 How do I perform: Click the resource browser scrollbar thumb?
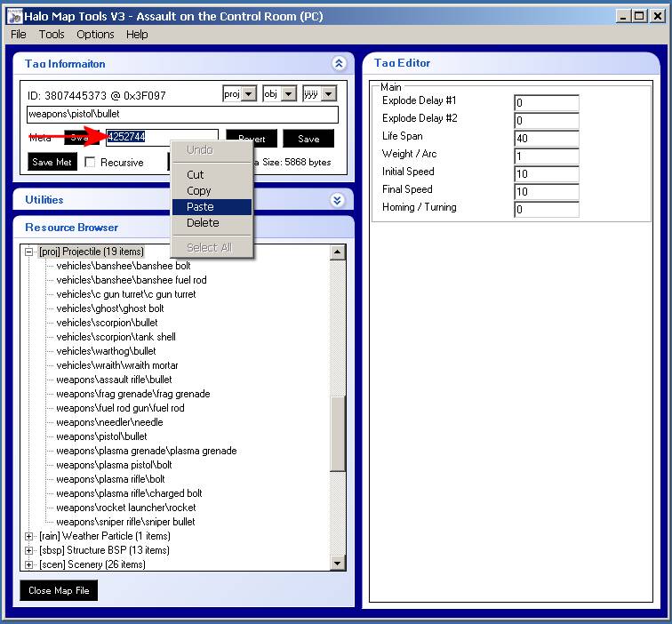(338, 434)
